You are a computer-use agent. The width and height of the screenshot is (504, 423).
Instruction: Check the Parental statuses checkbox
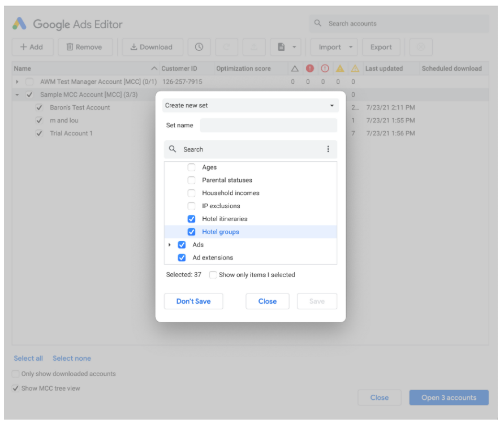click(191, 180)
